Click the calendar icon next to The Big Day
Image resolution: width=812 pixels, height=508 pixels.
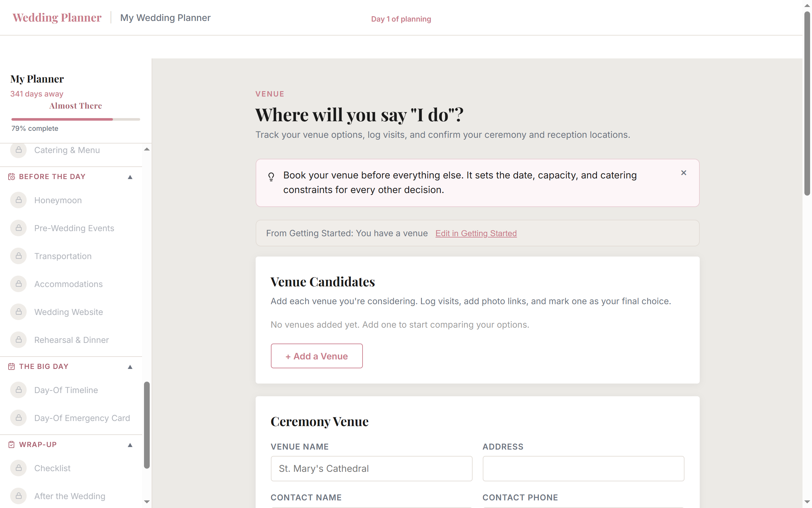click(x=11, y=366)
